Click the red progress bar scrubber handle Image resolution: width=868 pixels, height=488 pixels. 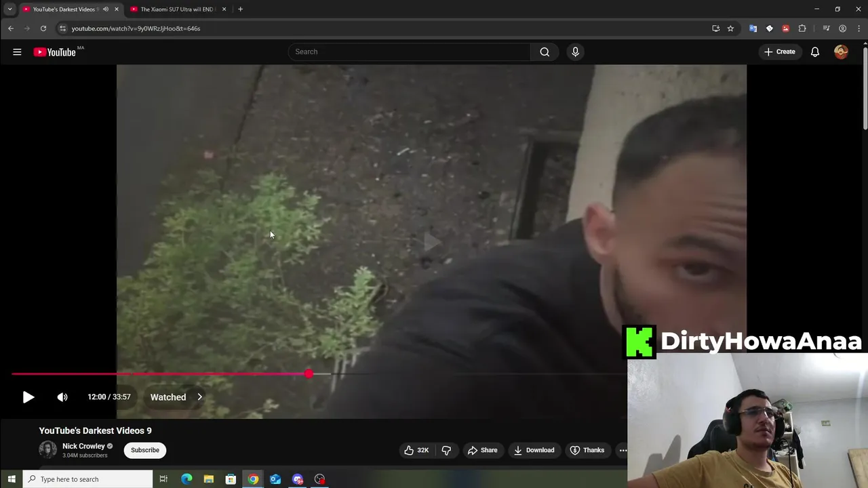[309, 373]
